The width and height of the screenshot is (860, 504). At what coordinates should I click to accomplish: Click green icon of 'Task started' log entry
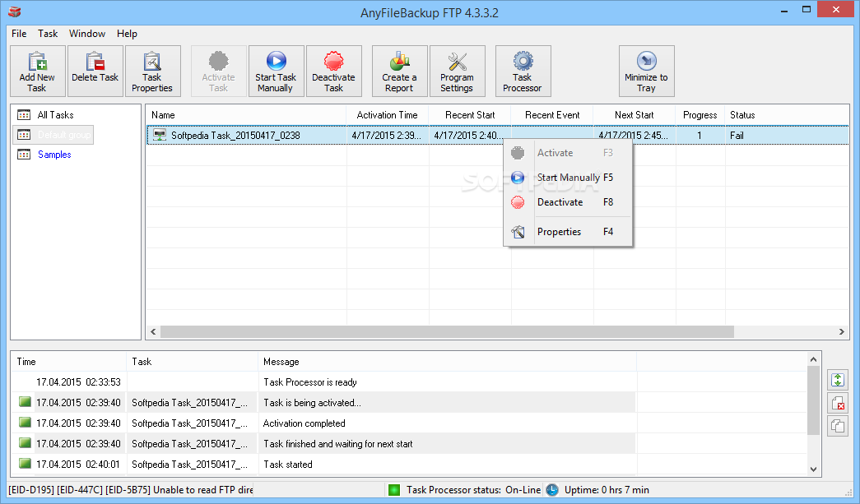pyautogui.click(x=25, y=464)
